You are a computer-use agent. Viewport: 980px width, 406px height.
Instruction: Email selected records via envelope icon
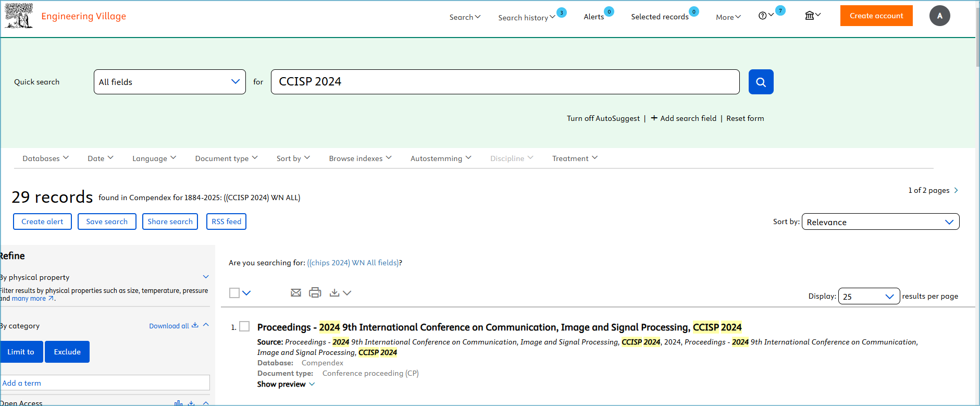pos(296,293)
